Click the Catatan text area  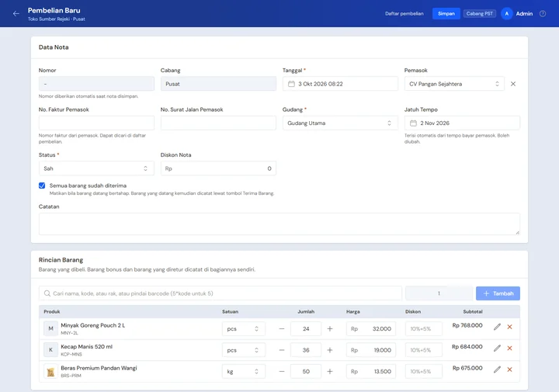(x=279, y=224)
